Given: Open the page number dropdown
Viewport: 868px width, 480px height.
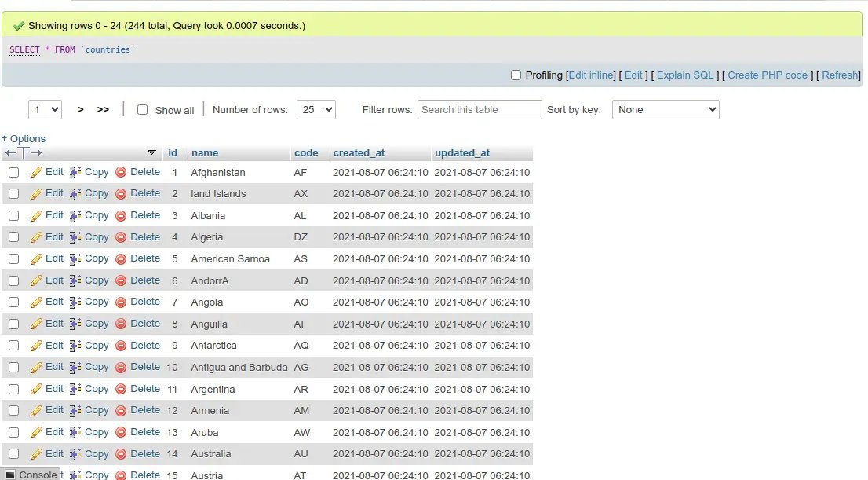Looking at the screenshot, I should pos(45,110).
